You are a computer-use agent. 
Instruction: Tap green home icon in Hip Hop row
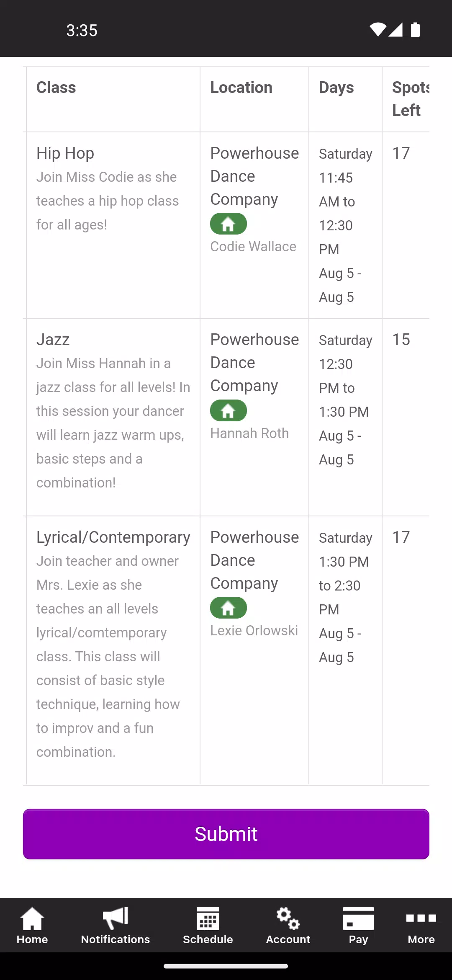click(x=229, y=224)
